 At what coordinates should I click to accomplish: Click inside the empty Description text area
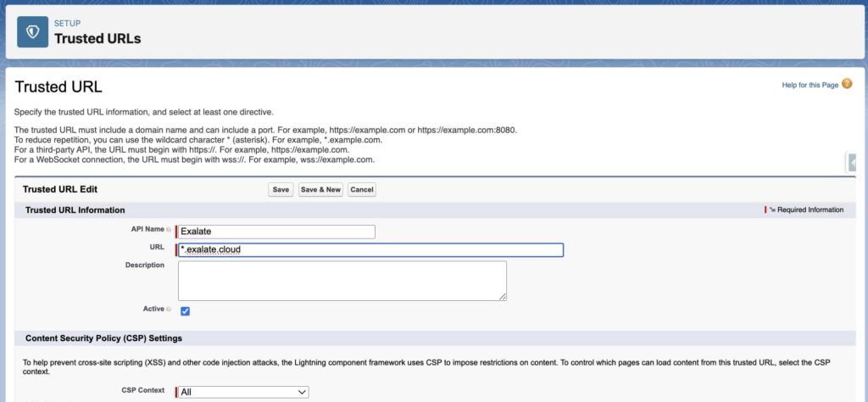[x=342, y=280]
